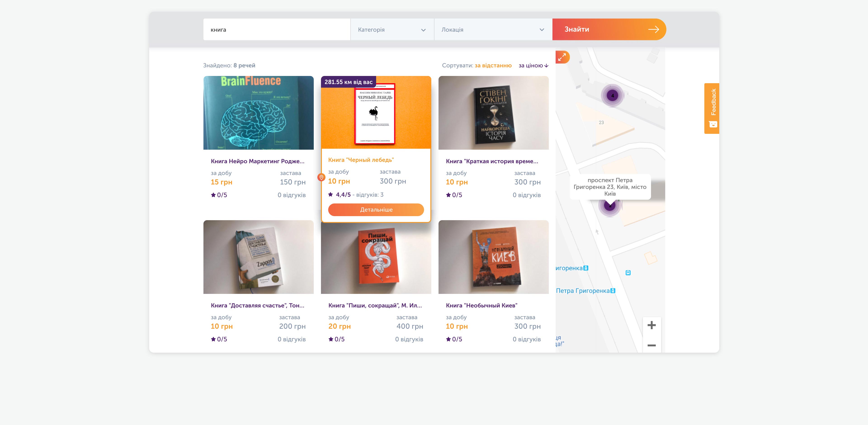Click the Знайти search button

[x=609, y=29]
